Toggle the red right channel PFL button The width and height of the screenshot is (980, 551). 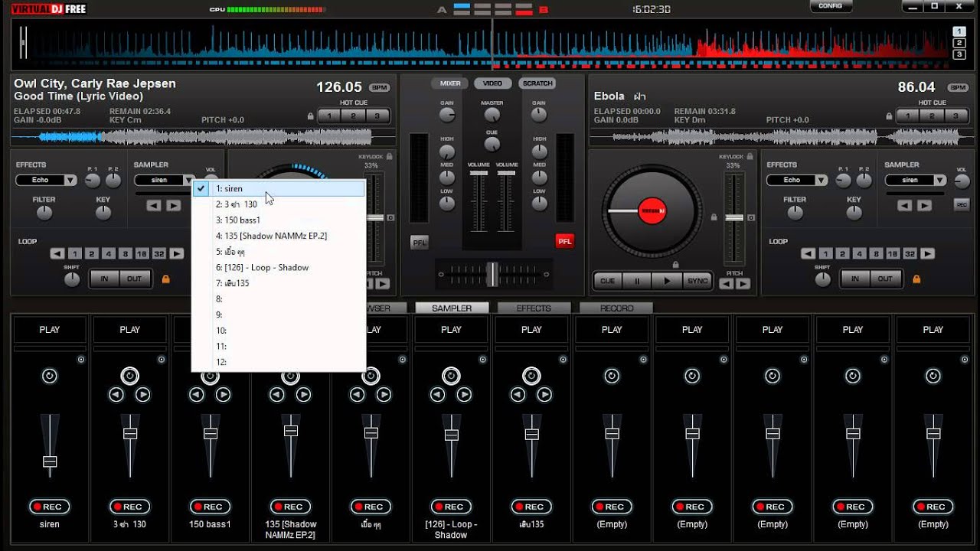[564, 242]
